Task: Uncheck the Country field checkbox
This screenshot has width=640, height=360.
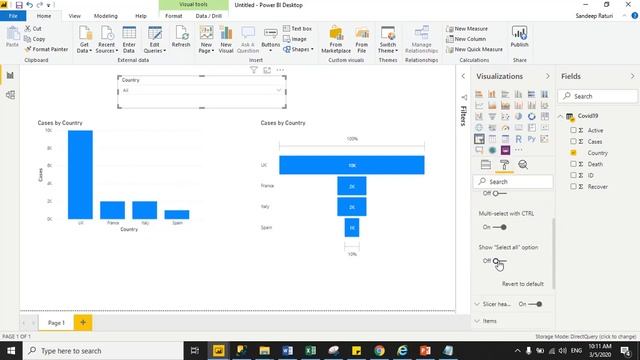Action: pyautogui.click(x=573, y=153)
